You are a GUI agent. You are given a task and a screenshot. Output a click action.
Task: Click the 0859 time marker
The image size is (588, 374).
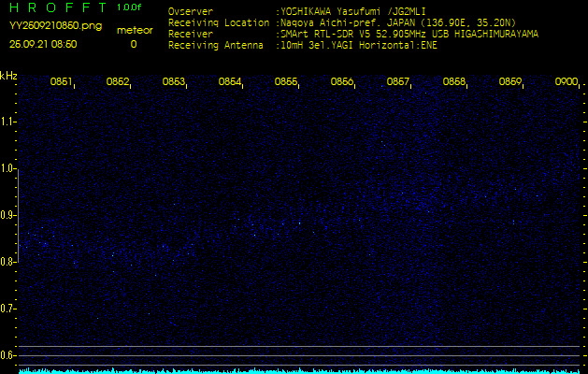click(x=510, y=82)
